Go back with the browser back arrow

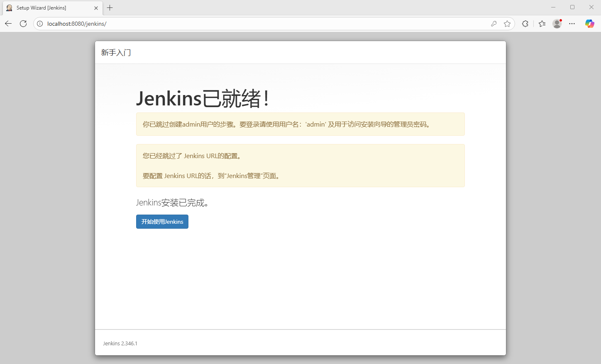click(x=8, y=24)
